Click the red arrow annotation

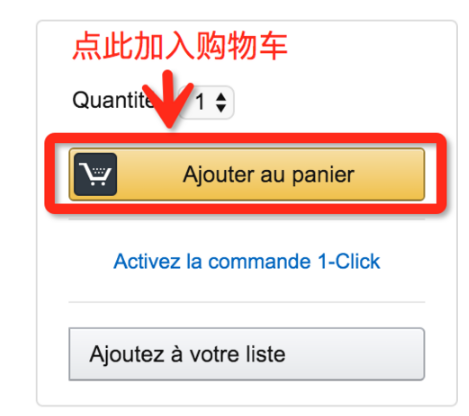169,100
